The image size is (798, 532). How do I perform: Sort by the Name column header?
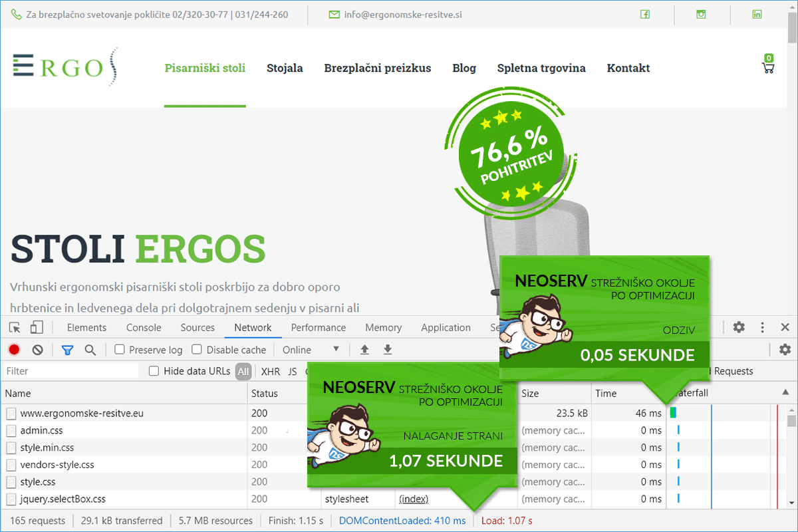[124, 393]
